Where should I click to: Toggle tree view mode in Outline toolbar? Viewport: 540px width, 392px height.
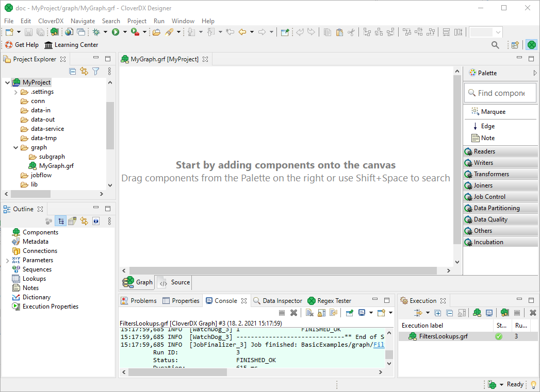click(61, 221)
